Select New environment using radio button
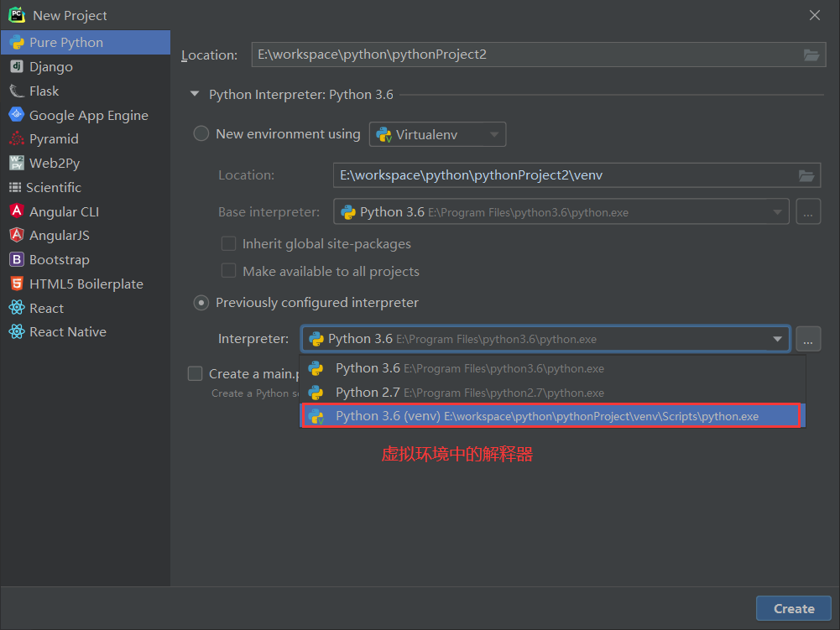Viewport: 840px width, 630px height. point(201,133)
